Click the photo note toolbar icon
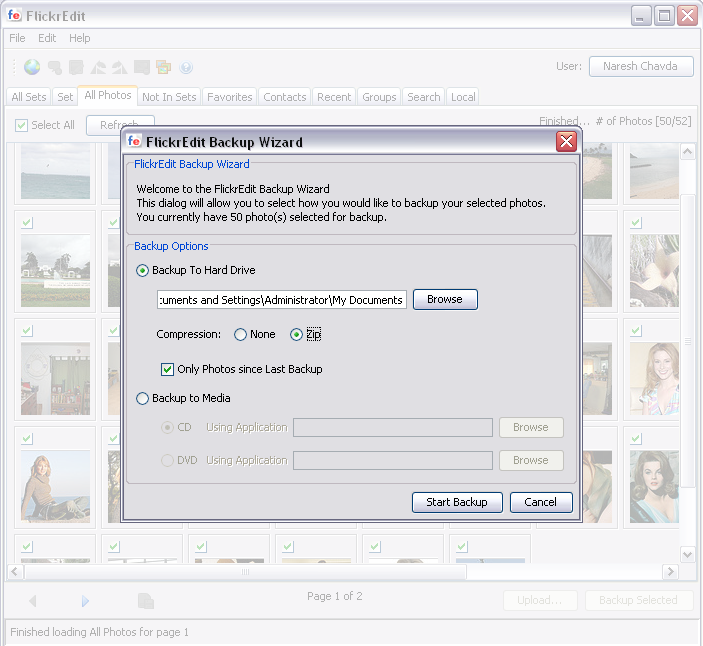 click(142, 68)
